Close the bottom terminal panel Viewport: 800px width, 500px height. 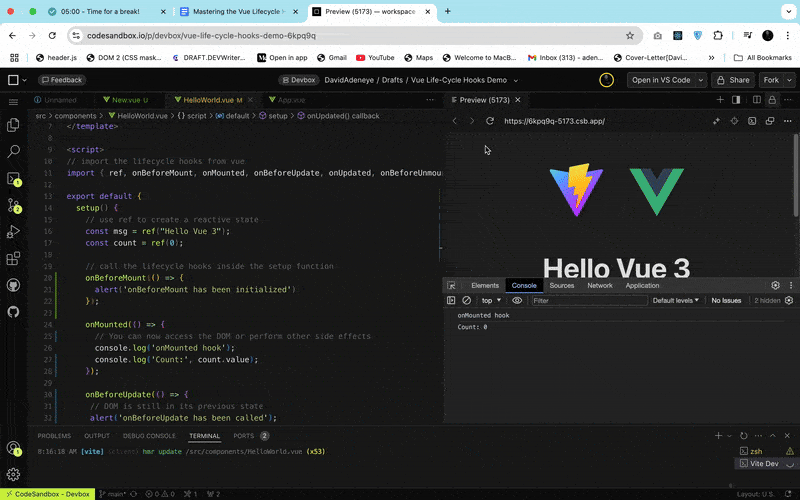click(787, 436)
